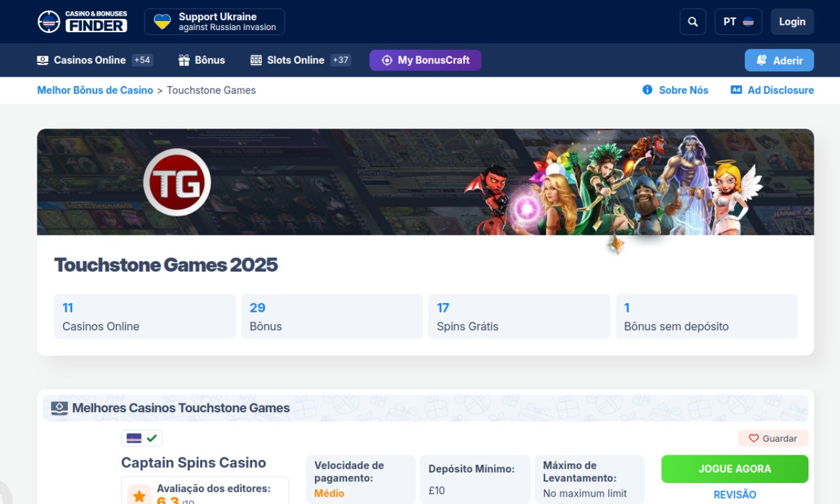Click the Ad icon beside Ad Disclosure
Viewport: 840px width, 504px height.
point(736,90)
